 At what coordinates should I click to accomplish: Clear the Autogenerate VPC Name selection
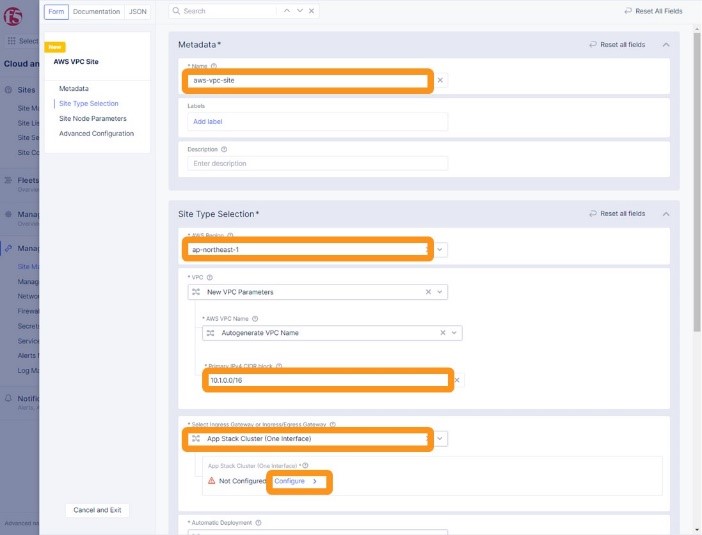point(443,333)
